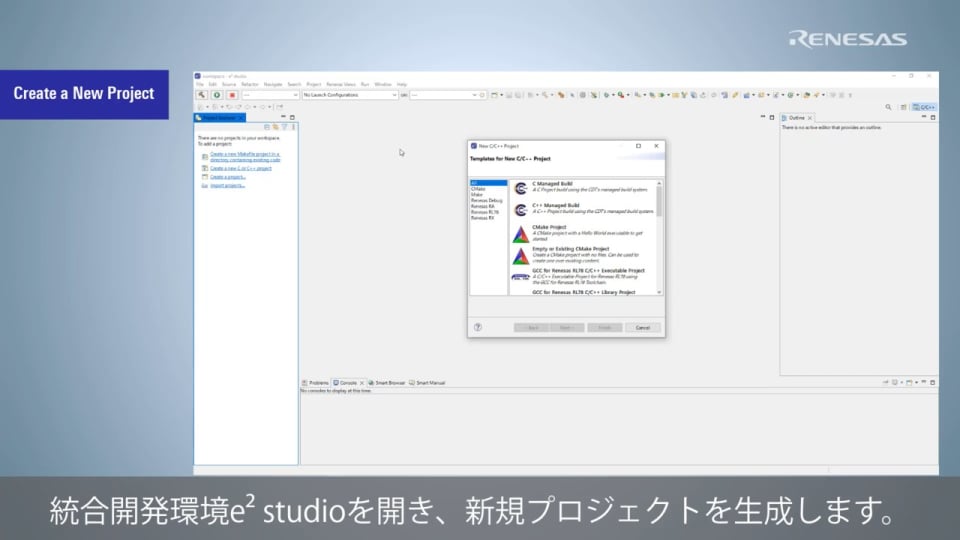Click the template list scroll up arrow

[x=659, y=183]
